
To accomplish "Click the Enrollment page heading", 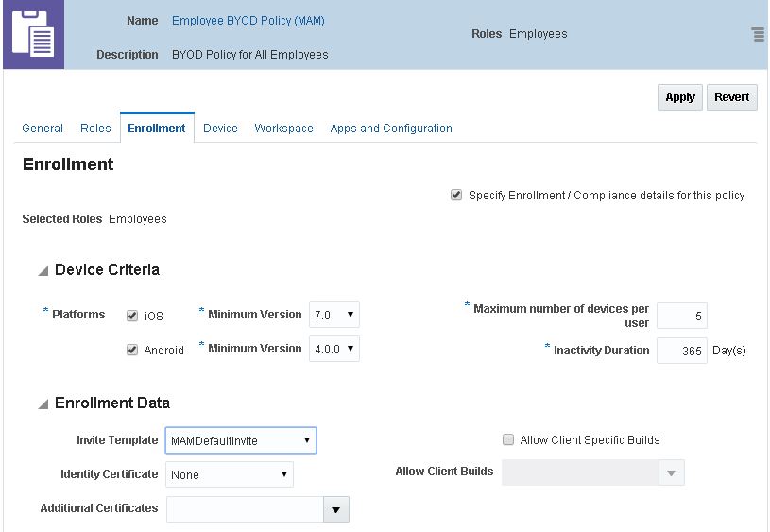I will pos(68,164).
